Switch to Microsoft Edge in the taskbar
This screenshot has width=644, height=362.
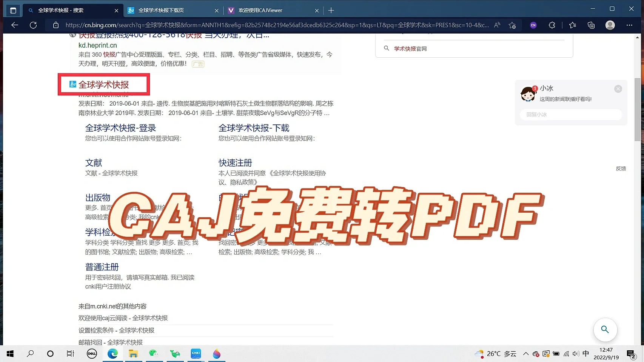112,354
